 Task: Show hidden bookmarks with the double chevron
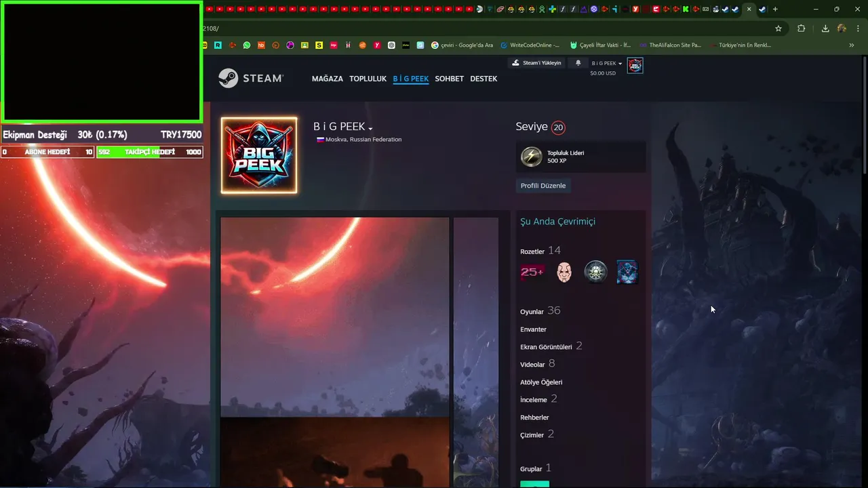tap(852, 45)
